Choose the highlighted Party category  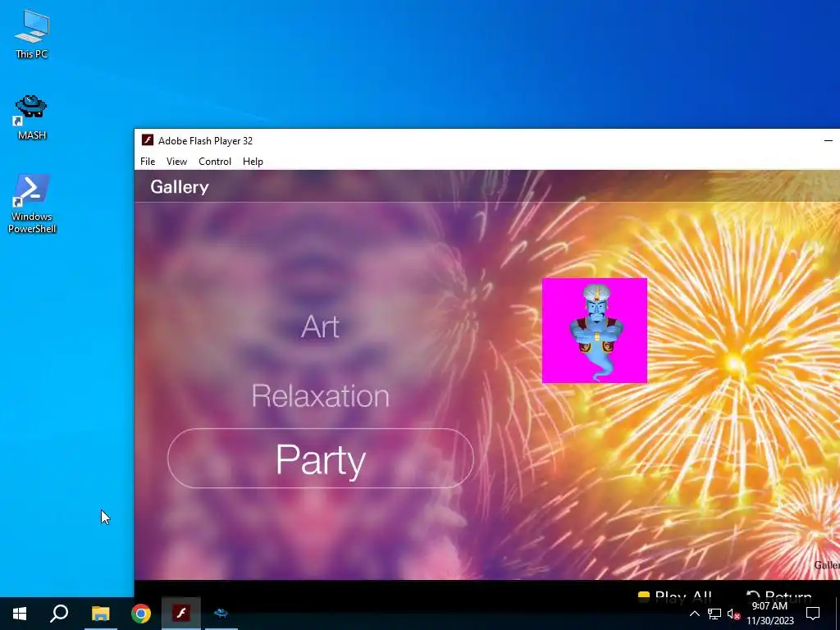321,459
